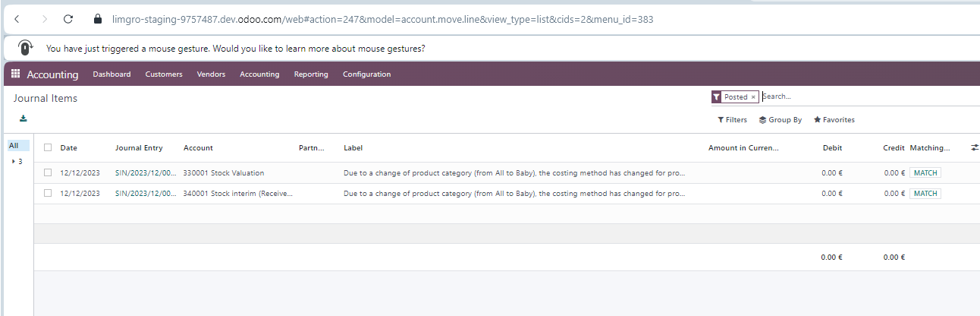Go back with browser back arrow
980x316 pixels.
17,19
